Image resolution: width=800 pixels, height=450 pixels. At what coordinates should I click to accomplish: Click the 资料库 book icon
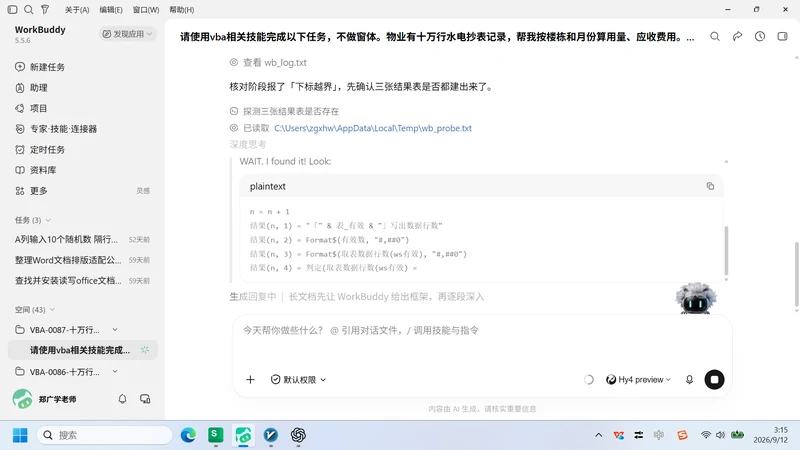coord(20,170)
